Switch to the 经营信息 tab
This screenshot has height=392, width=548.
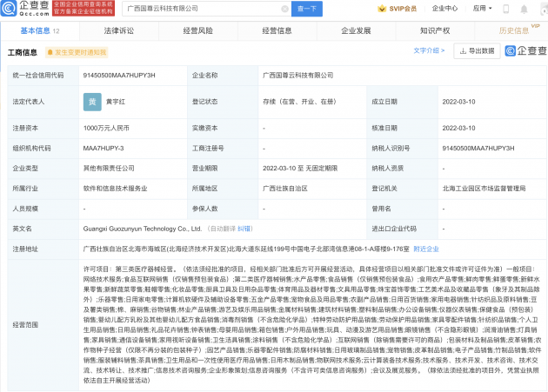277,30
